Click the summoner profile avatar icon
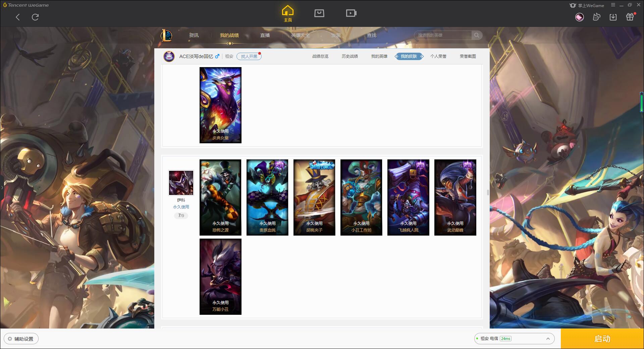Screen dimensions: 644x349 [169, 56]
